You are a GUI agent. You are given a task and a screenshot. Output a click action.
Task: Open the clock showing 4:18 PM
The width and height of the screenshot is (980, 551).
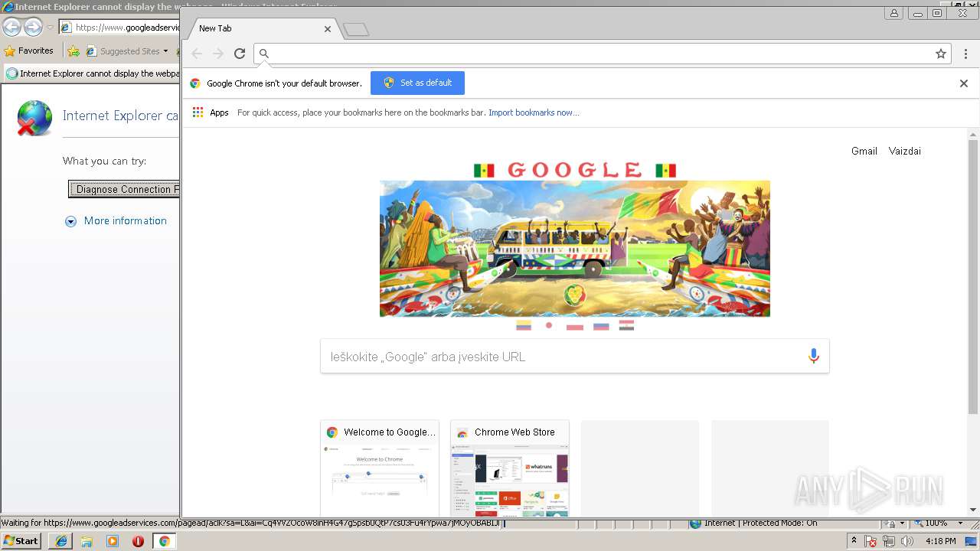pos(940,541)
